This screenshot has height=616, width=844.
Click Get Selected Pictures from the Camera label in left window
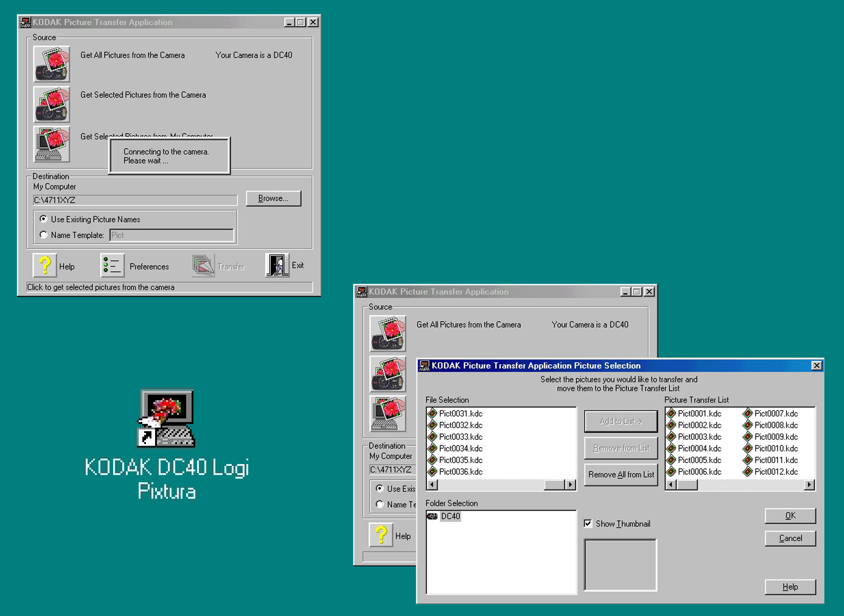[143, 95]
